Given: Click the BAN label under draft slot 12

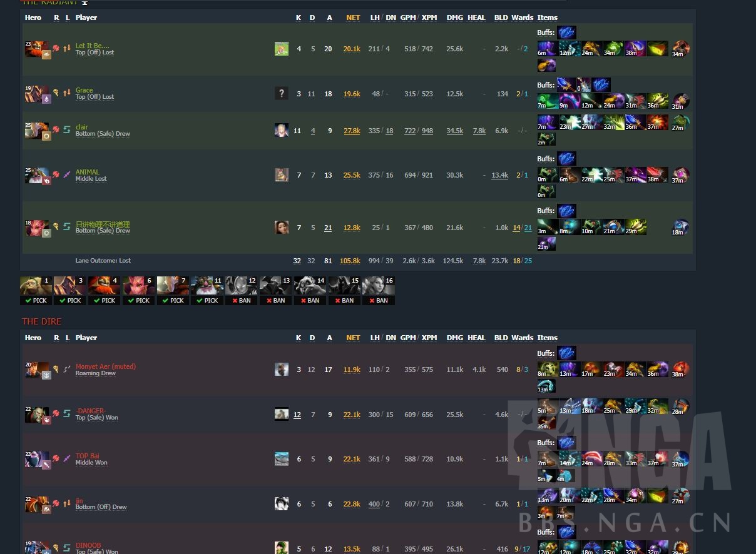Looking at the screenshot, I should pos(241,301).
